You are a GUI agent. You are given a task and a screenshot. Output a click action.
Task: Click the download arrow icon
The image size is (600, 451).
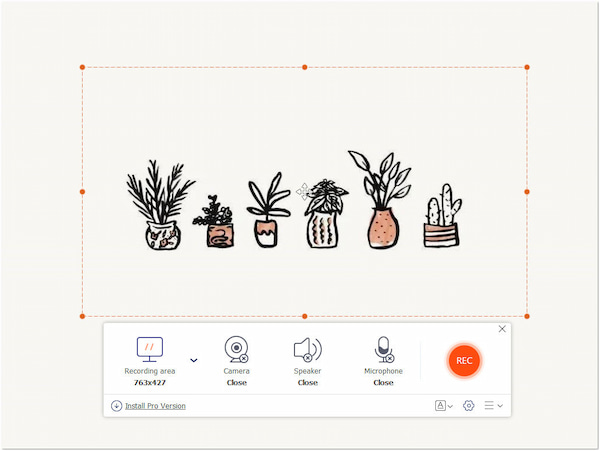[x=117, y=406]
